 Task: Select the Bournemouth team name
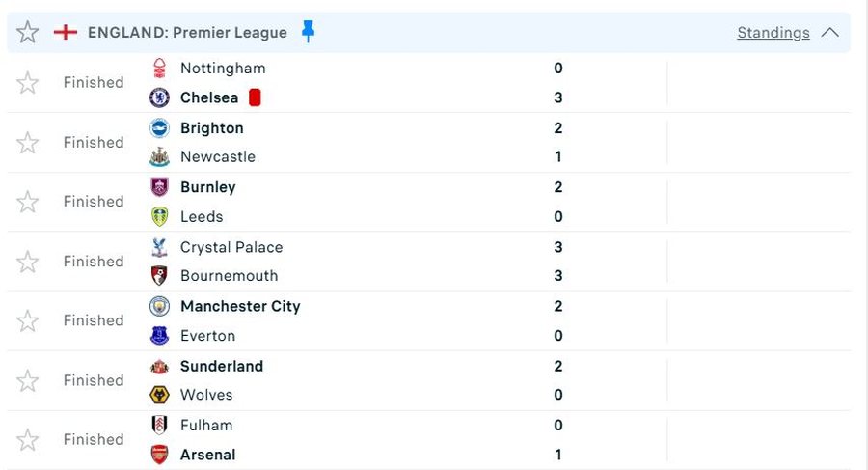(229, 276)
